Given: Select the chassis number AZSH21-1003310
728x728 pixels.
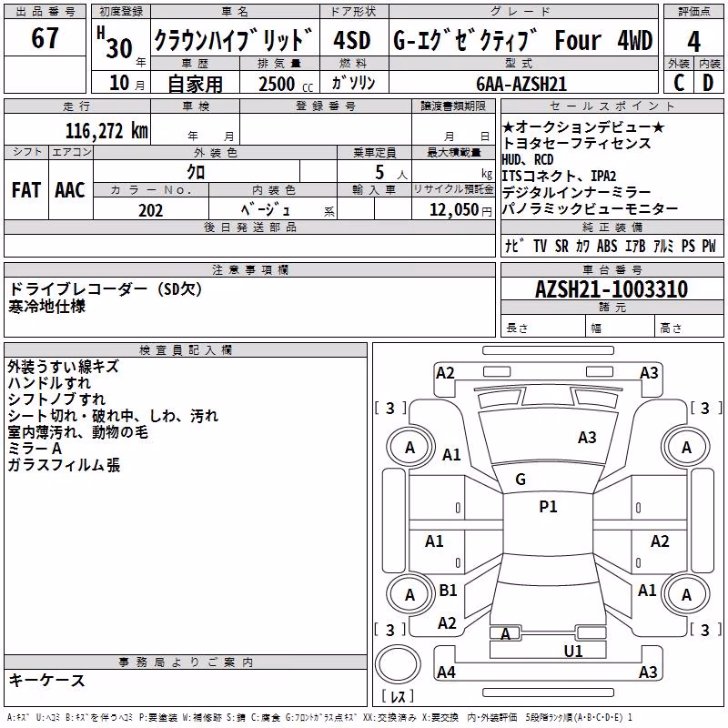Looking at the screenshot, I should tap(612, 289).
